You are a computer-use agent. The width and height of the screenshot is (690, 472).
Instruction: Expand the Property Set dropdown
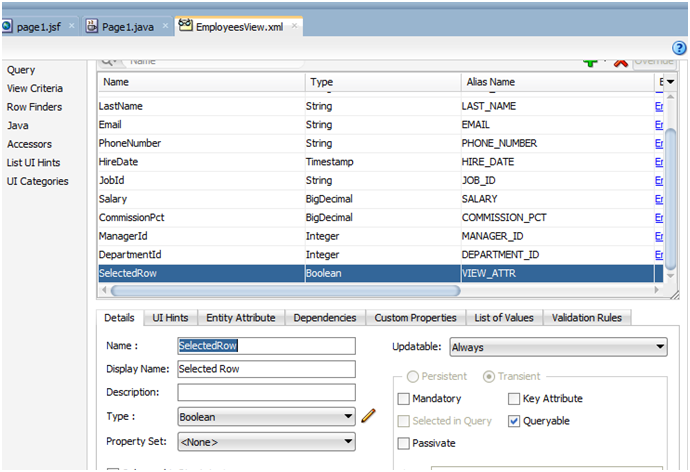pyautogui.click(x=265, y=441)
